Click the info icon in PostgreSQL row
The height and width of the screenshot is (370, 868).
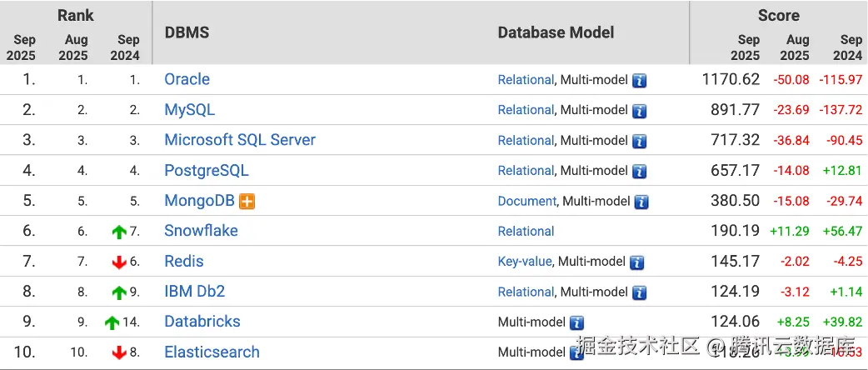[639, 172]
